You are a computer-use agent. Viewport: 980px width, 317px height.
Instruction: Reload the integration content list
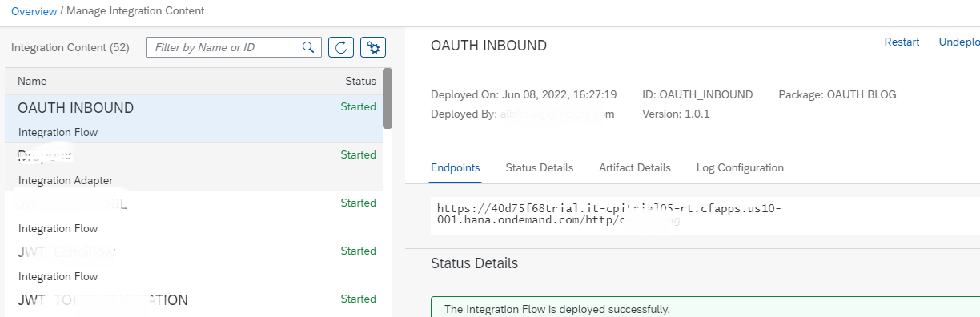(x=341, y=47)
